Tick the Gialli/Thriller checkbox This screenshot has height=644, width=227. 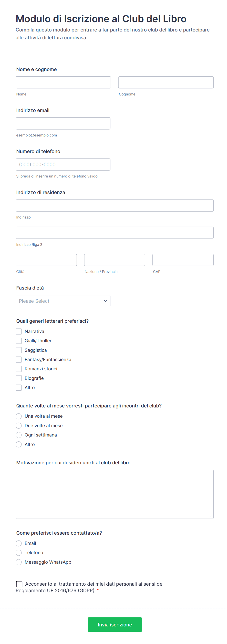click(x=19, y=341)
